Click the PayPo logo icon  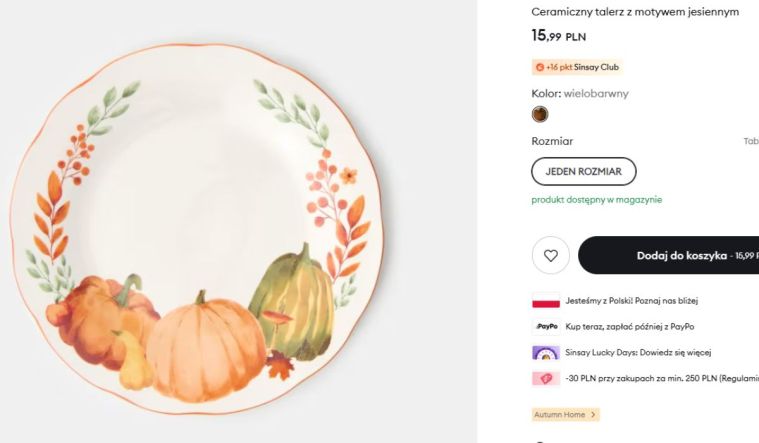546,327
